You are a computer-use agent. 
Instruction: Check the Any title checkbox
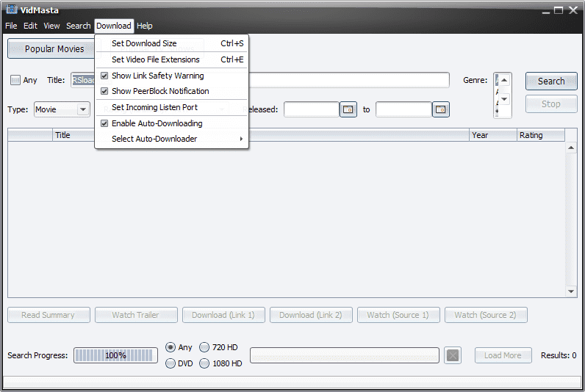15,81
